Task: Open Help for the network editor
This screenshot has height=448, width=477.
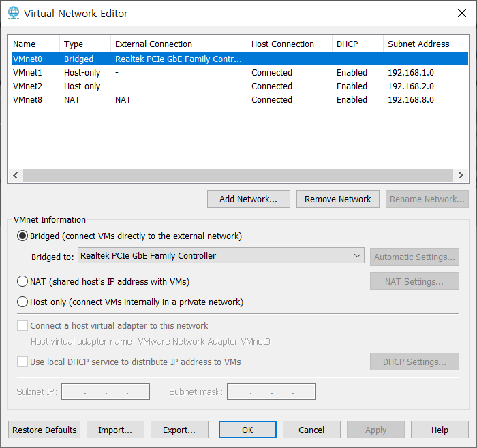Action: click(440, 430)
